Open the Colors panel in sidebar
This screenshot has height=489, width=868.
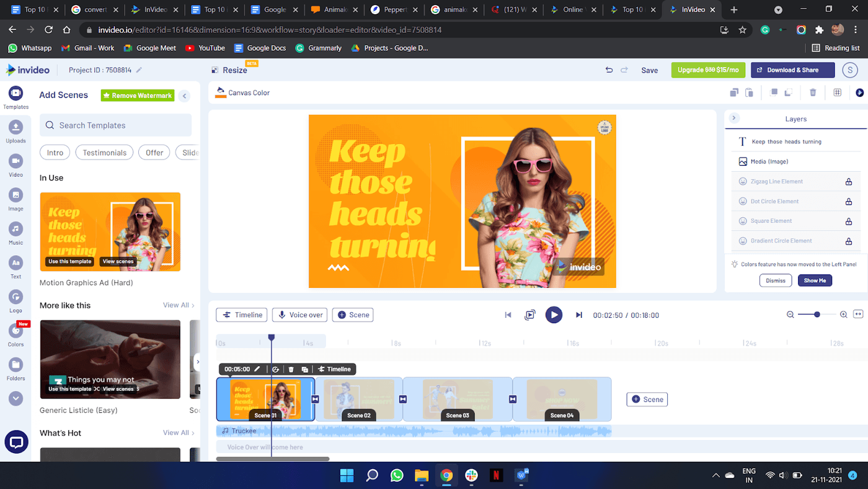15,331
